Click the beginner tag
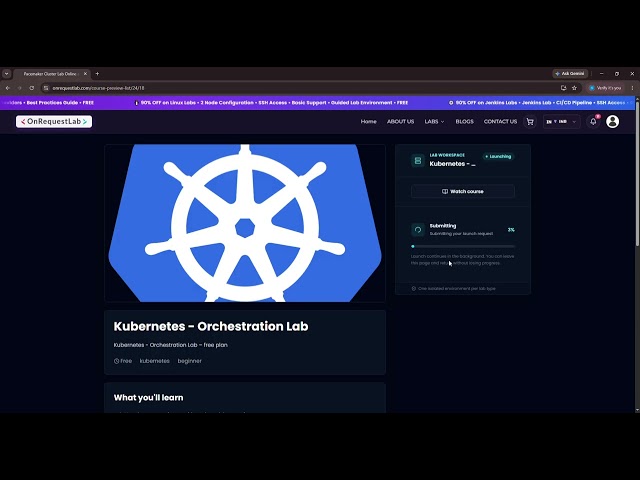 click(189, 361)
